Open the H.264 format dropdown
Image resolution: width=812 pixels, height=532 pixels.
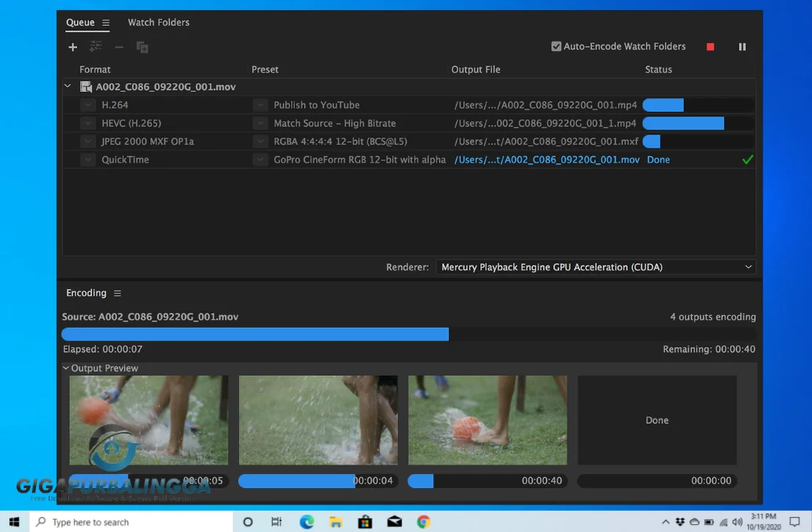point(88,105)
